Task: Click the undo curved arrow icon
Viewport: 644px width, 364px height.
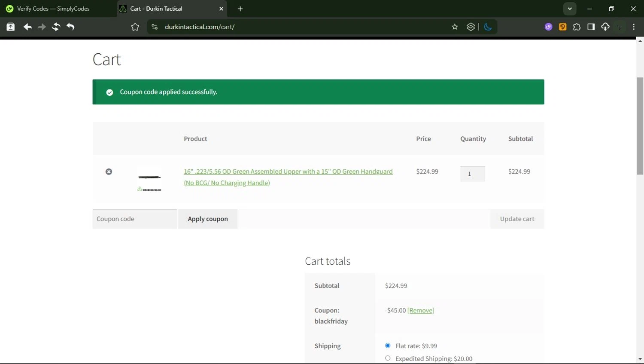Action: click(70, 27)
